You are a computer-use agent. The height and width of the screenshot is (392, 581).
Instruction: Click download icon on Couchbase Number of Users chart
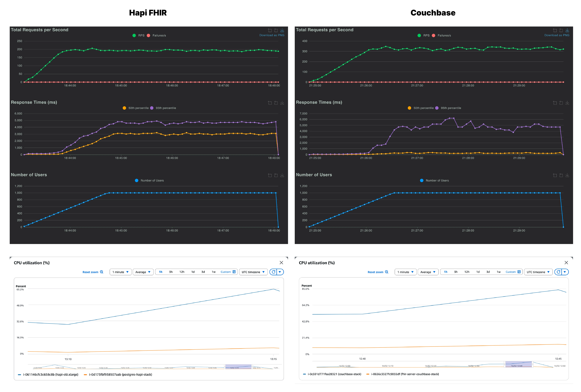click(x=567, y=175)
